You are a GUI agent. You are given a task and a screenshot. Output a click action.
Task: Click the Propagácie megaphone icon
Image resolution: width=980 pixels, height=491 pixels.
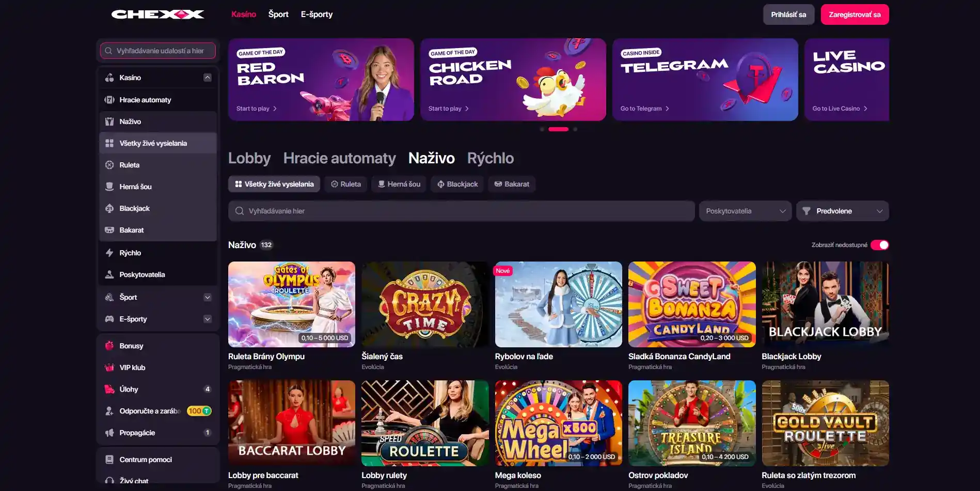(x=109, y=433)
